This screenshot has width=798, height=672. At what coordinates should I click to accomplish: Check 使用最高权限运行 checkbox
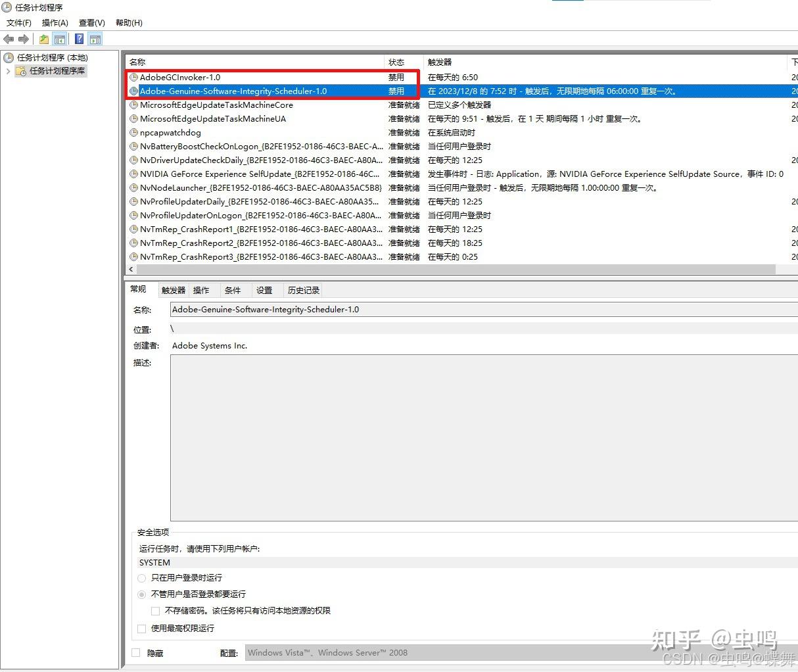(141, 628)
